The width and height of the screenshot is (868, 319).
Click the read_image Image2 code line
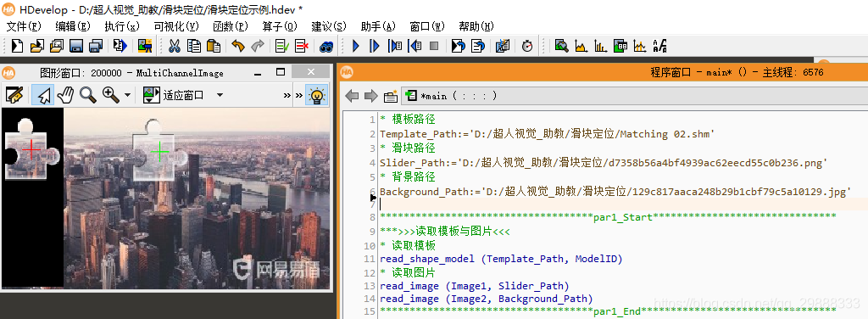[x=487, y=299]
